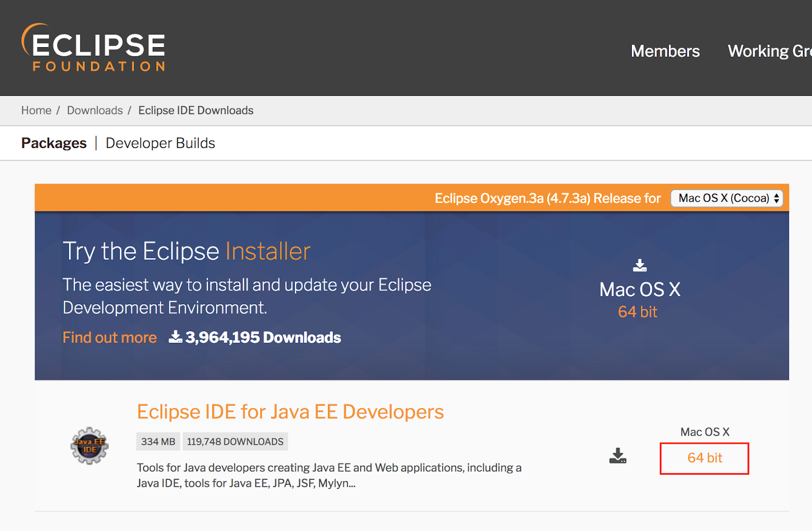Click the Eclipse Foundation logo
Screen dimensions: 812x531
click(x=93, y=47)
